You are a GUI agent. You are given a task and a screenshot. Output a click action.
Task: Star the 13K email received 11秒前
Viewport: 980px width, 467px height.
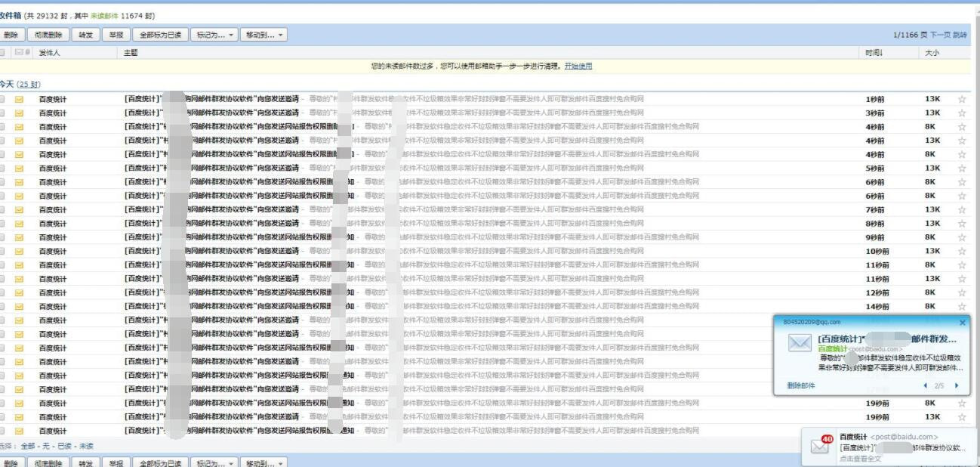[962, 279]
